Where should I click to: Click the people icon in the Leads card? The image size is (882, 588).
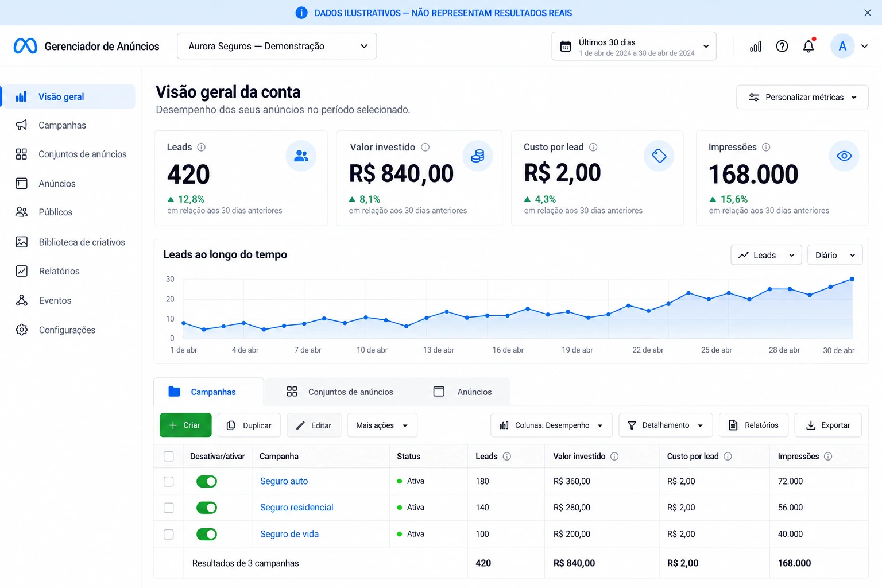pos(301,156)
